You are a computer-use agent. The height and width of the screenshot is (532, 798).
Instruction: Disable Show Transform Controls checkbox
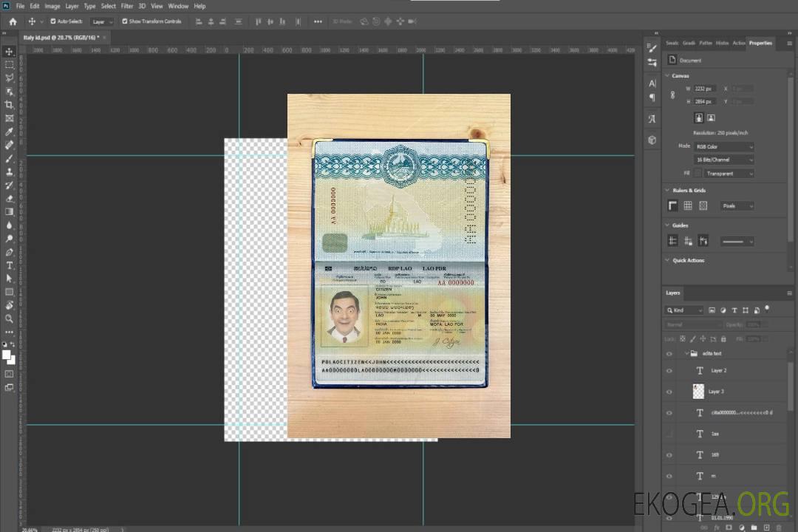125,21
